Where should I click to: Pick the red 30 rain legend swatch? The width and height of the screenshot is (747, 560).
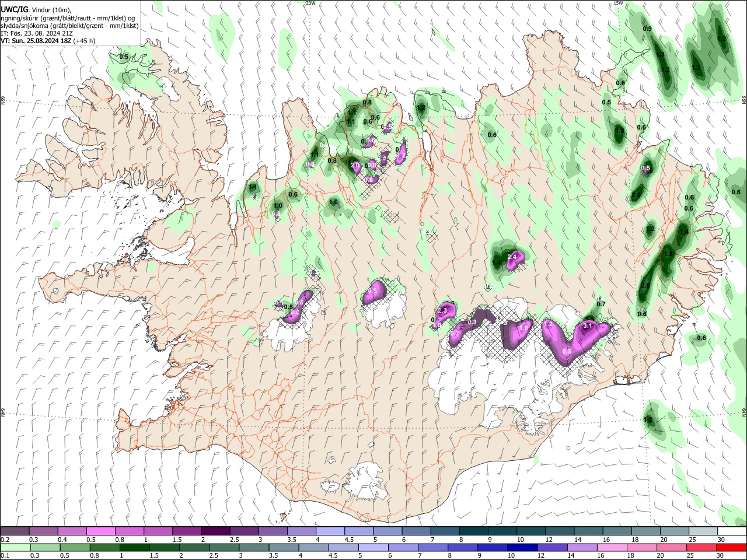coord(731,547)
